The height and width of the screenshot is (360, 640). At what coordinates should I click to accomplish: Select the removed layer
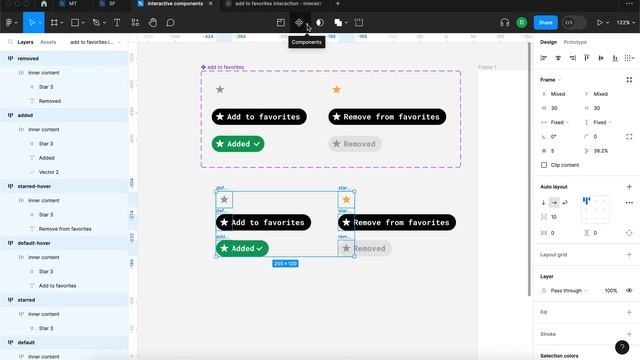coord(64,58)
